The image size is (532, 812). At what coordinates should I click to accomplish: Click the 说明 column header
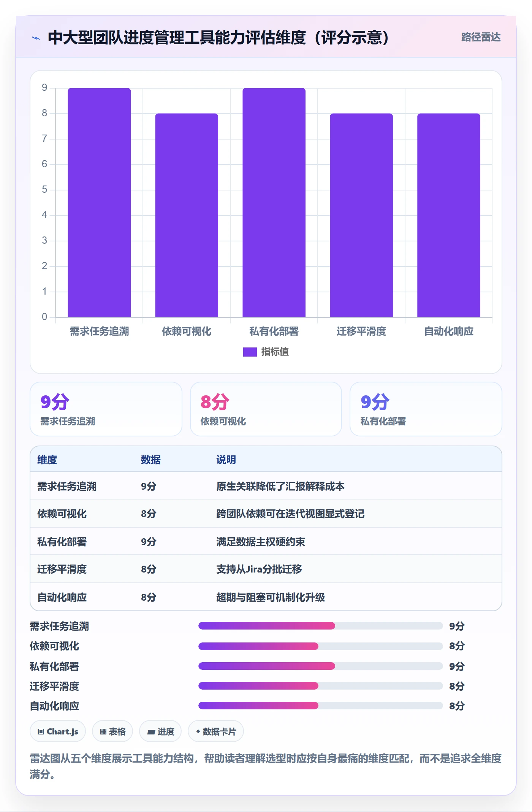pos(226,460)
